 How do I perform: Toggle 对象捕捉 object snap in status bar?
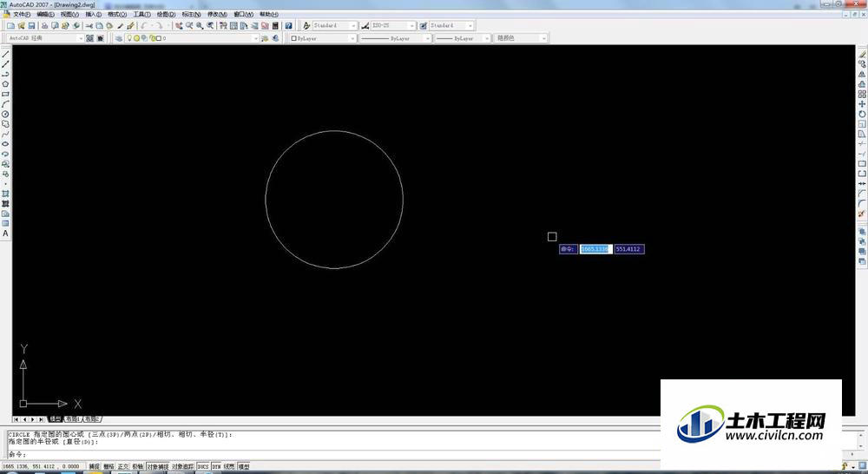(157, 467)
